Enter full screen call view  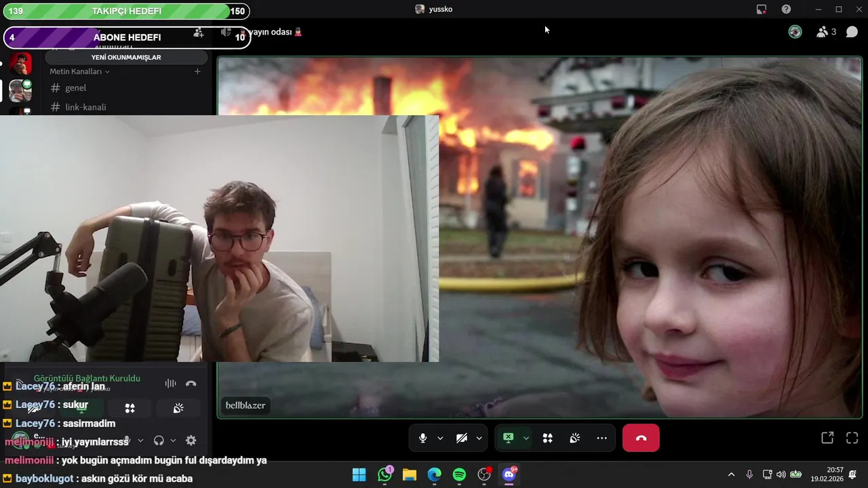pyautogui.click(x=852, y=438)
